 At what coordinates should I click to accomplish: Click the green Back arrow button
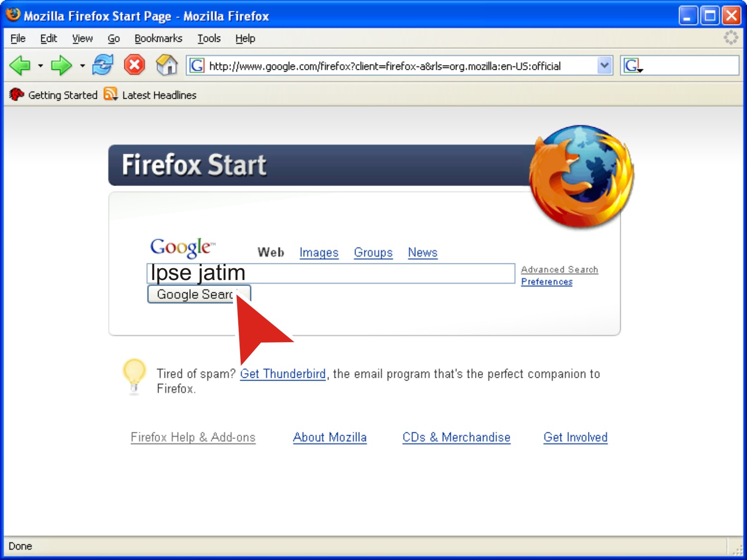click(20, 65)
